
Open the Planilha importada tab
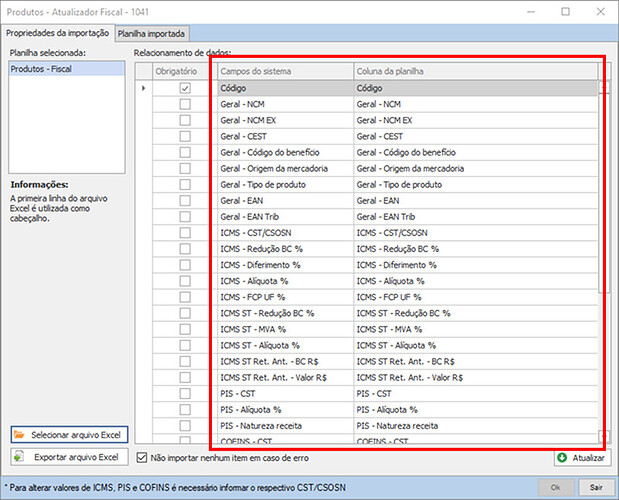point(151,33)
